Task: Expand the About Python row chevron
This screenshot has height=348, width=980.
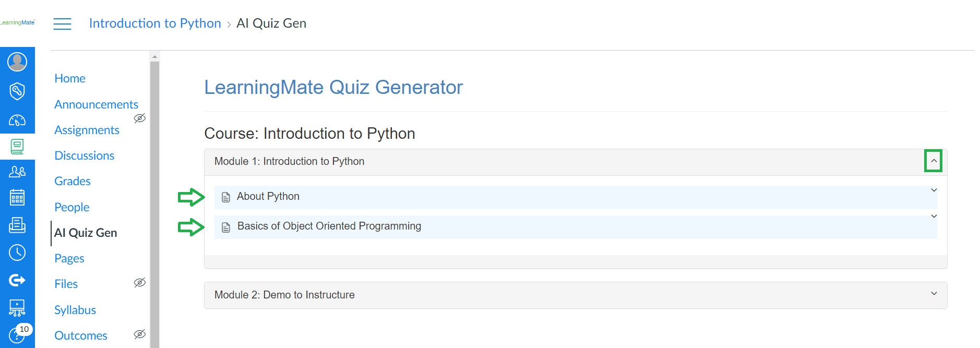Action: click(934, 190)
